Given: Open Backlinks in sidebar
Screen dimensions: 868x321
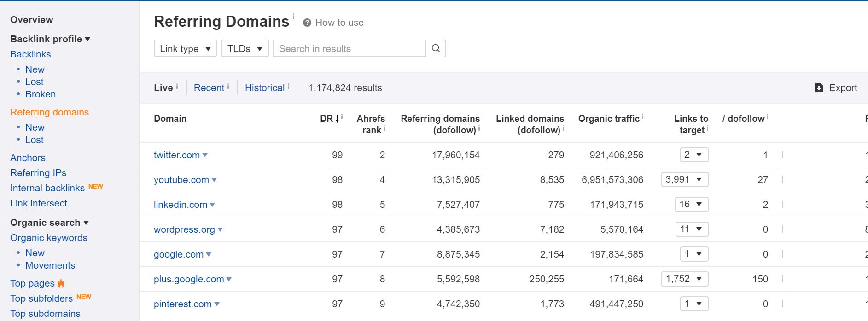Looking at the screenshot, I should 30,54.
